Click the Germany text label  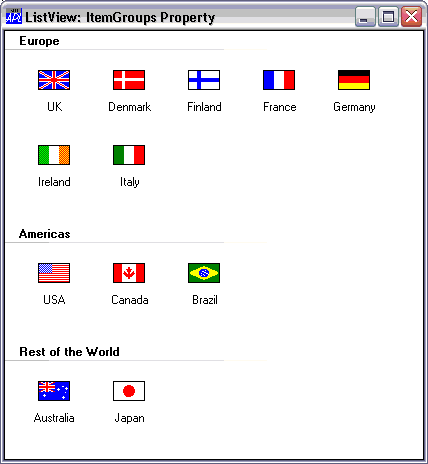pyautogui.click(x=354, y=107)
